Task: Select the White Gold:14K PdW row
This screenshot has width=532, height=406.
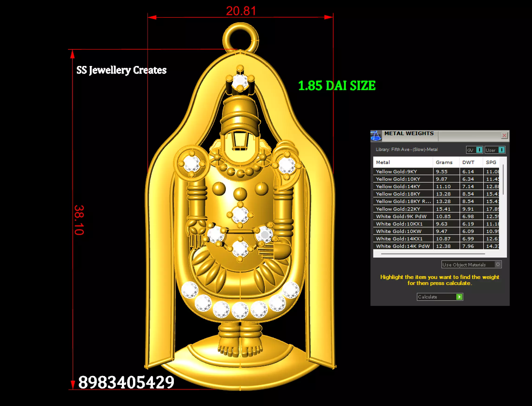Action: [x=436, y=246]
